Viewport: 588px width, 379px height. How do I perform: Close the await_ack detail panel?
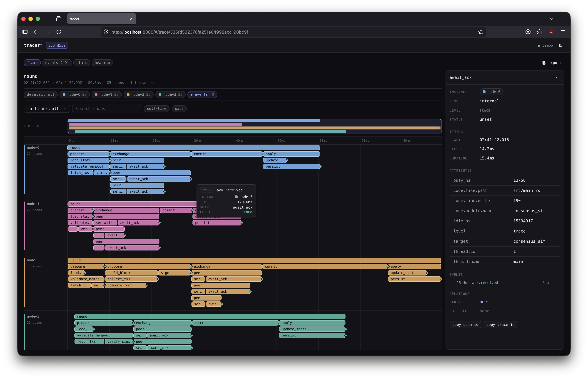pyautogui.click(x=556, y=78)
